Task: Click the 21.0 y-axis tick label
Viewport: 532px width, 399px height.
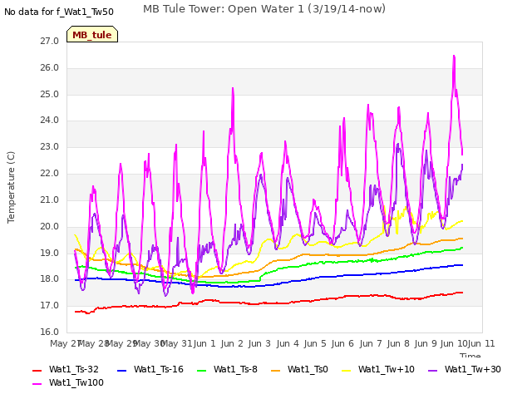Action: coord(50,199)
